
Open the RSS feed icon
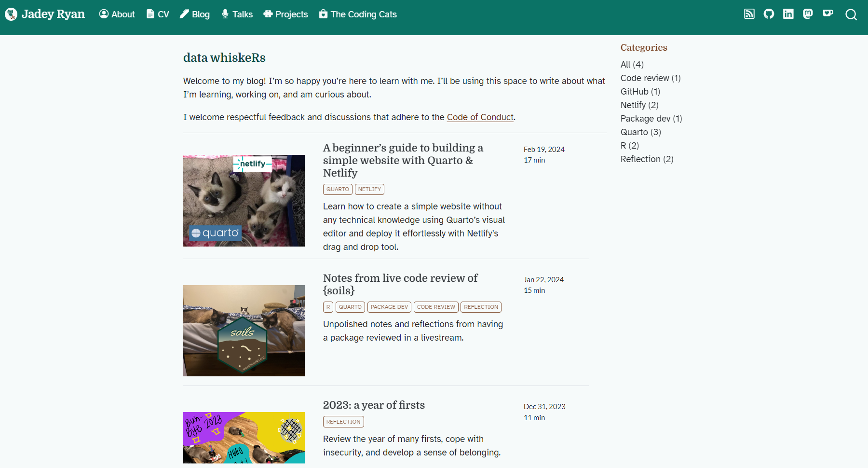coord(749,14)
